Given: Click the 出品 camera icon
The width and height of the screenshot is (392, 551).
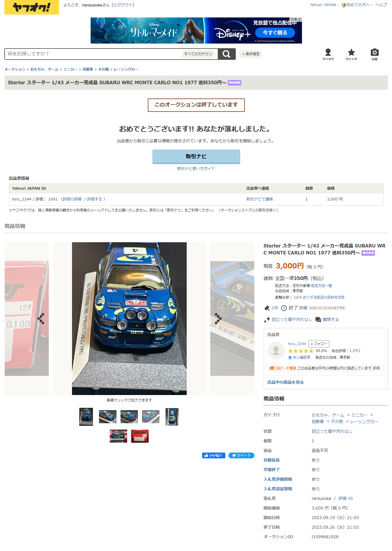Looking at the screenshot, I should click(x=375, y=54).
